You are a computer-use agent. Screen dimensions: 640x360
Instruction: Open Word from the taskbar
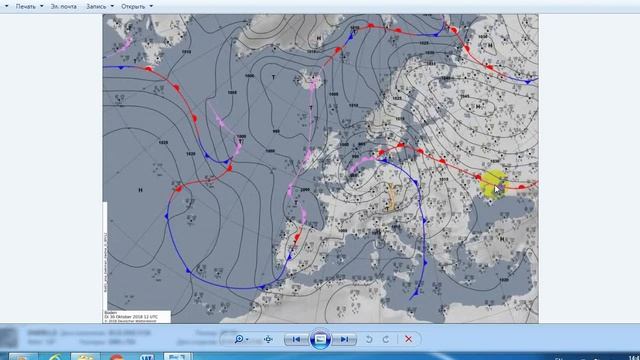147,357
